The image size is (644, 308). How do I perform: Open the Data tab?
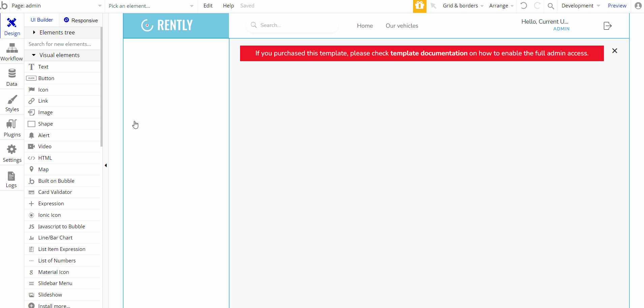12,77
